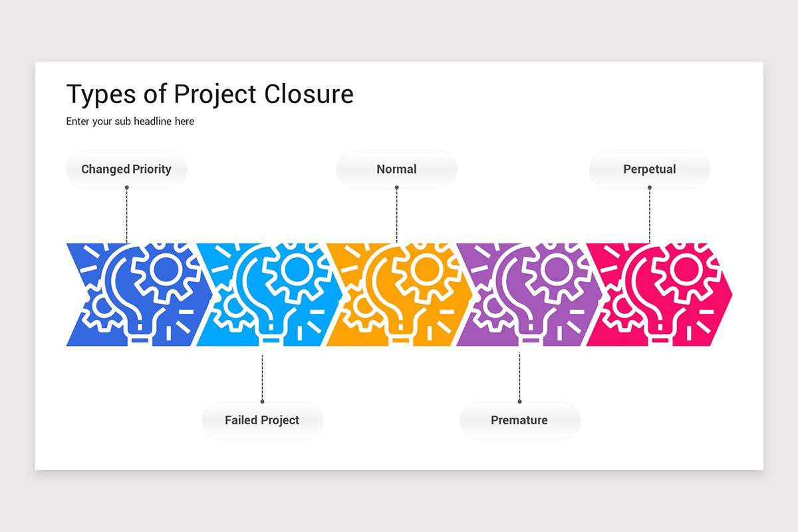Screen dimensions: 798x532
Task: Click the orange lightbulb gear icon
Action: [x=399, y=295]
